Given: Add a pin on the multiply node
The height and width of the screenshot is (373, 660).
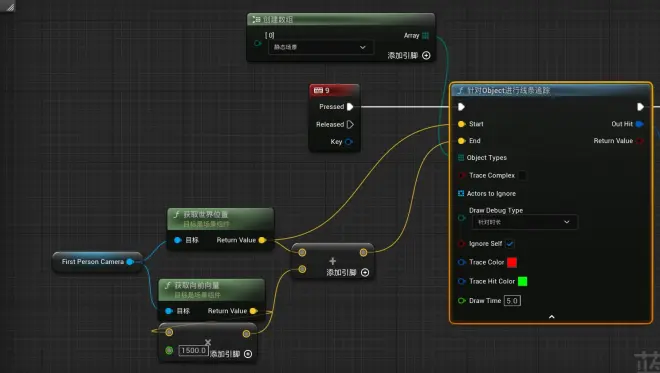Looking at the screenshot, I should click(x=231, y=354).
